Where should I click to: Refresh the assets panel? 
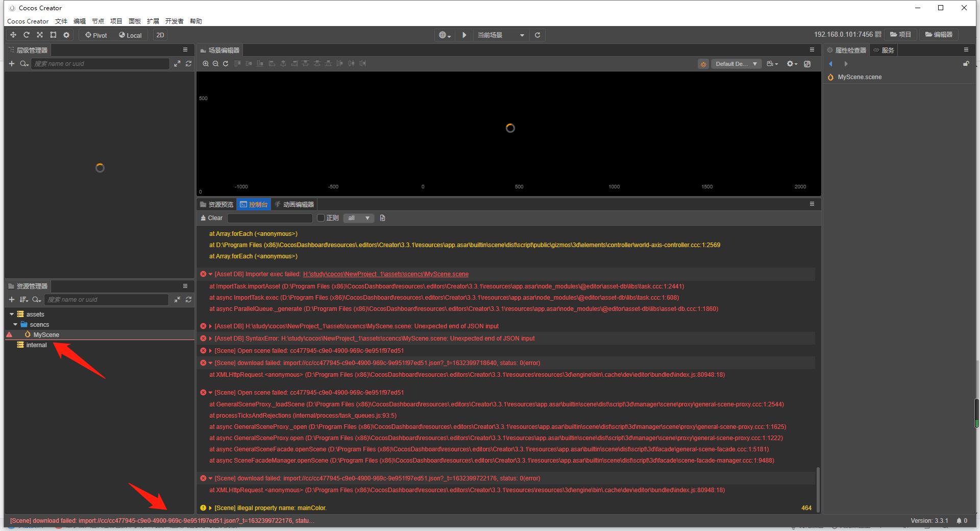click(188, 300)
